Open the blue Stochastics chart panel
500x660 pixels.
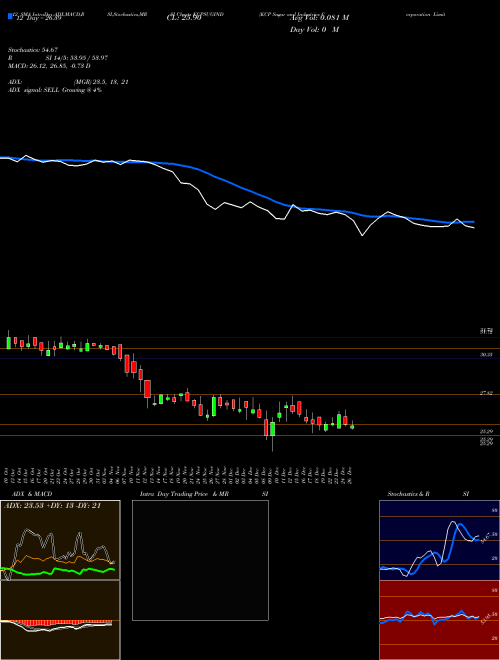(x=439, y=540)
